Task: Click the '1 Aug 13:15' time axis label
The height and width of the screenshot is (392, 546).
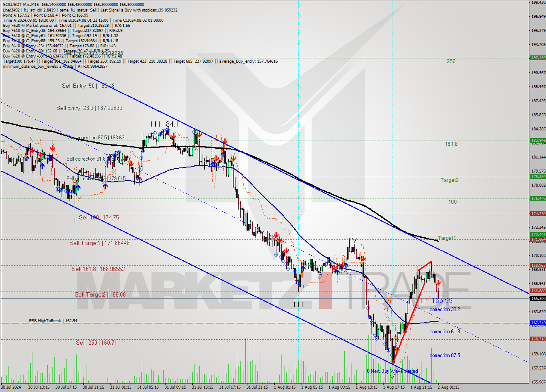Action: (366, 387)
